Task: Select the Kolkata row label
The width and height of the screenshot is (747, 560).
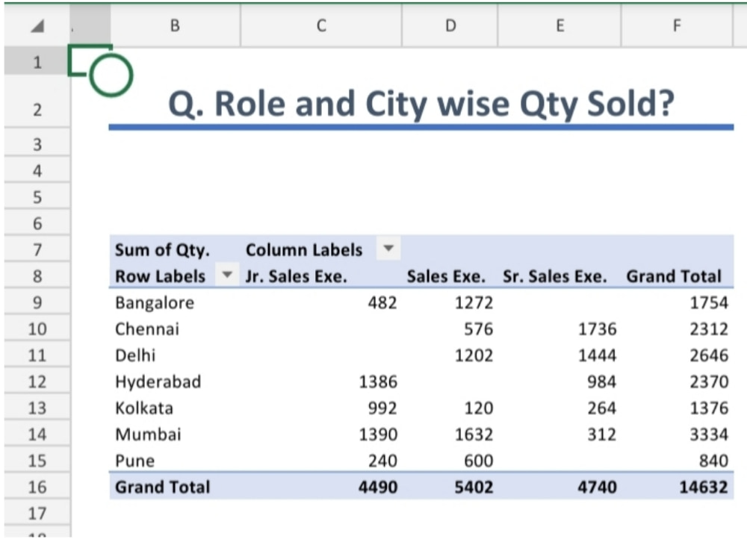Action: [x=144, y=408]
